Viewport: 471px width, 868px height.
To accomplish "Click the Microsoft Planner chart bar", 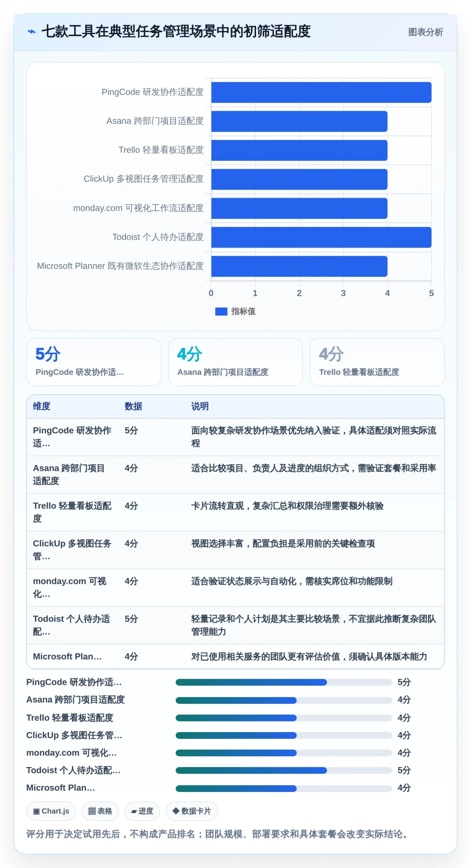I will 299,266.
